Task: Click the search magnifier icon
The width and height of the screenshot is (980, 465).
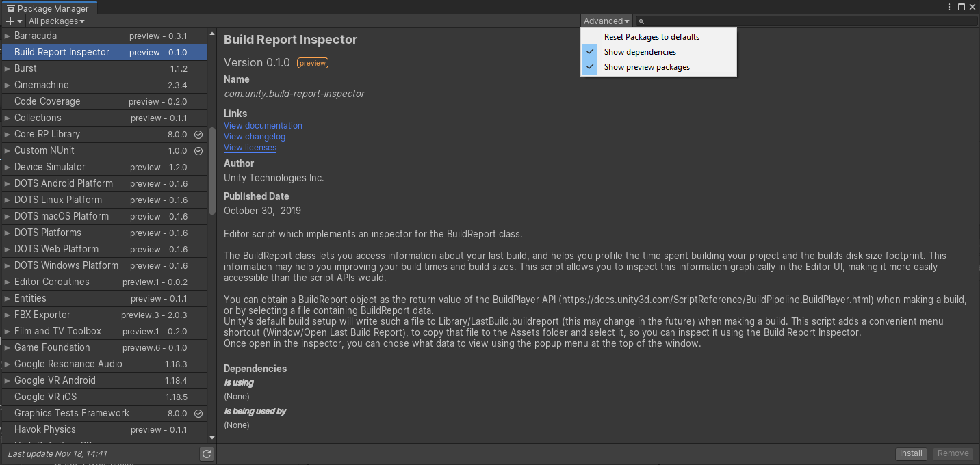Action: 641,22
